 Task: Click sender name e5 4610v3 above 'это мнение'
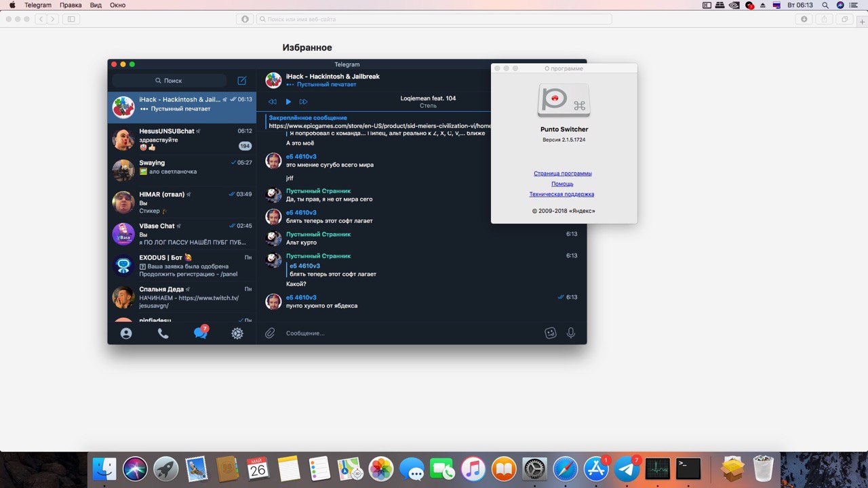coord(301,157)
